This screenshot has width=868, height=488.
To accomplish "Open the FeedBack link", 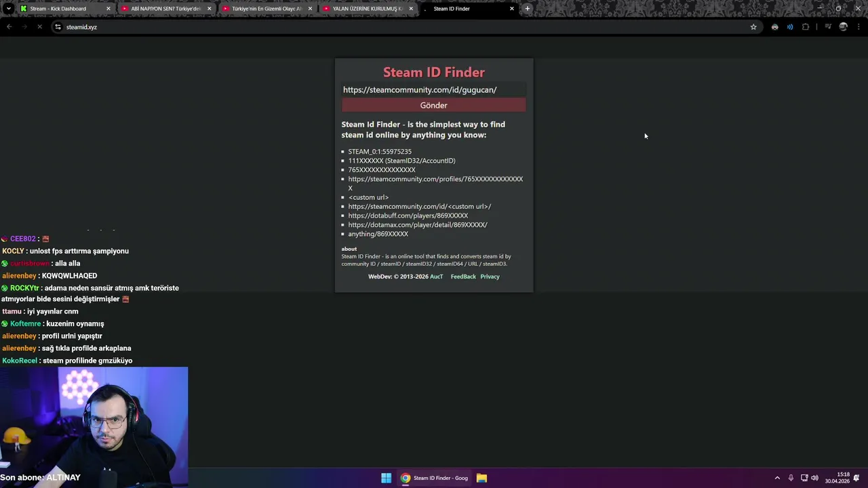I will click(463, 277).
